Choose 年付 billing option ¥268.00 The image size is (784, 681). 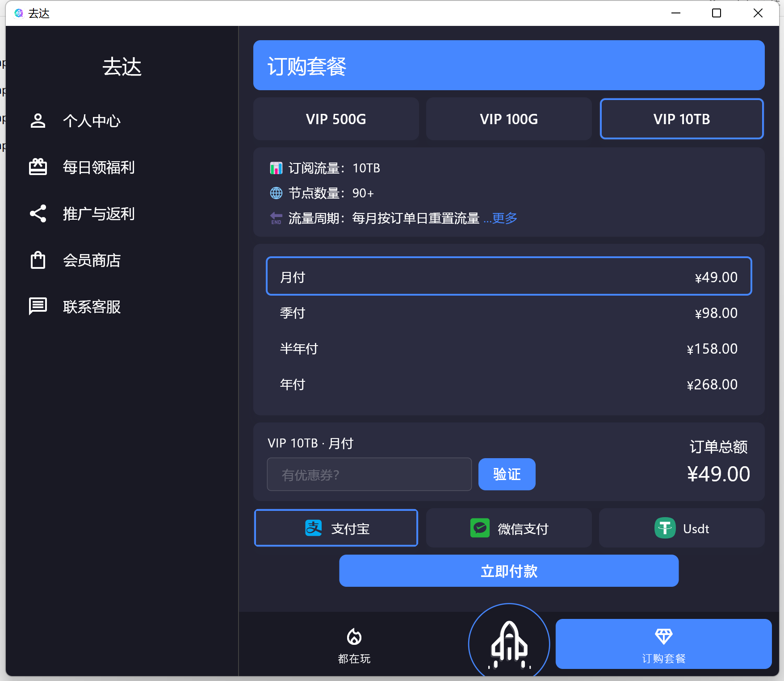[x=509, y=384]
